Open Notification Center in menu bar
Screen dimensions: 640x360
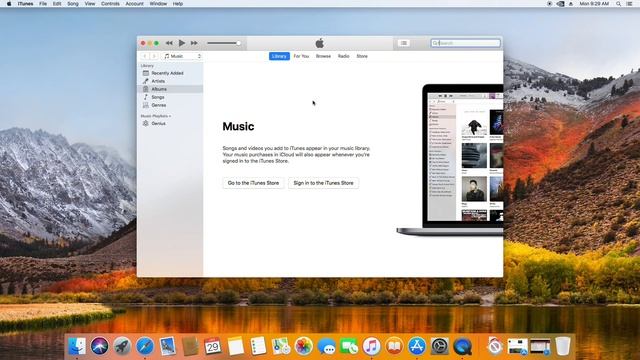(630, 4)
